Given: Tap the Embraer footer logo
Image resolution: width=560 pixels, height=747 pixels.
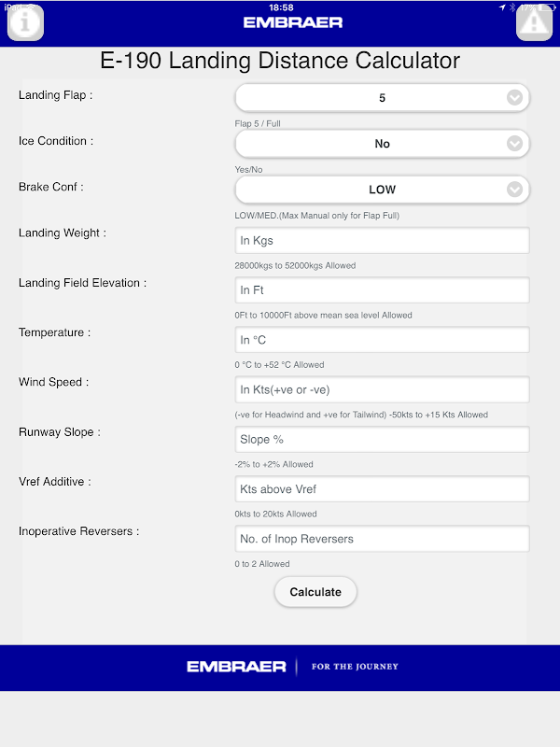Looking at the screenshot, I should point(236,667).
